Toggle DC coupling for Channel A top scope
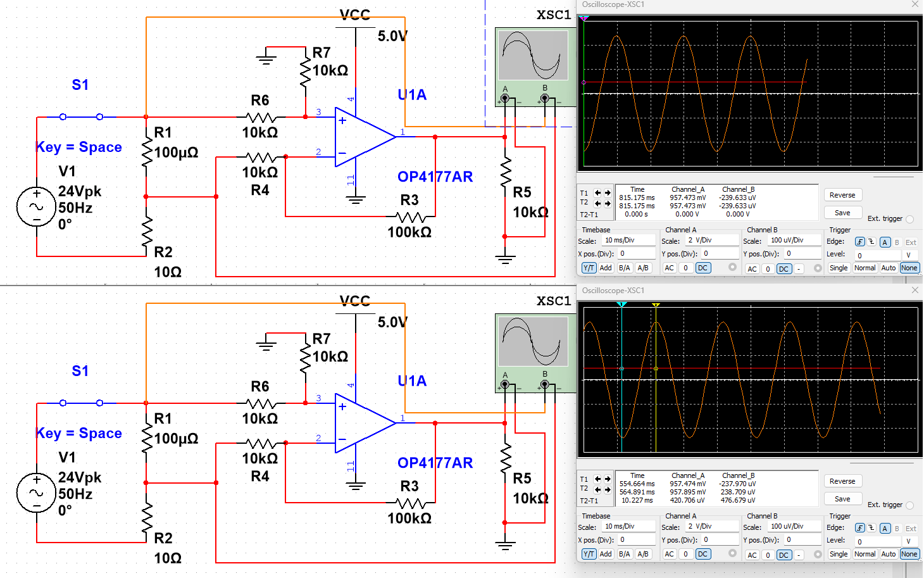 click(x=702, y=267)
